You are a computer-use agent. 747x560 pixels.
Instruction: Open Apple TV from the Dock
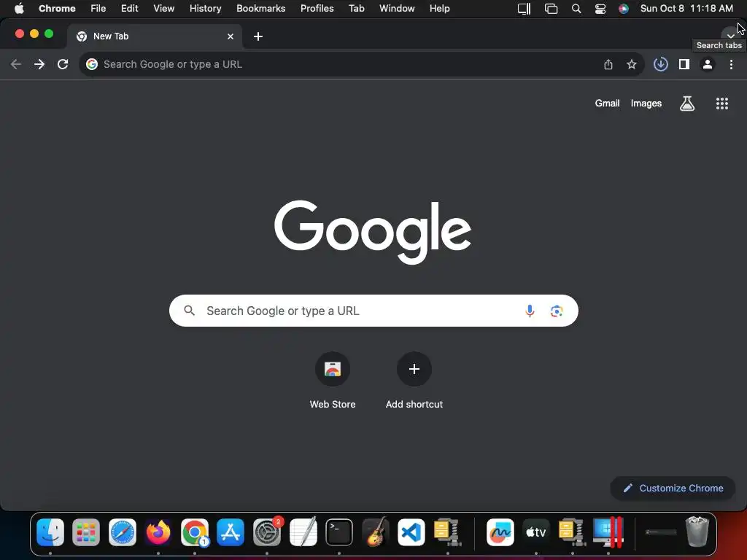536,532
